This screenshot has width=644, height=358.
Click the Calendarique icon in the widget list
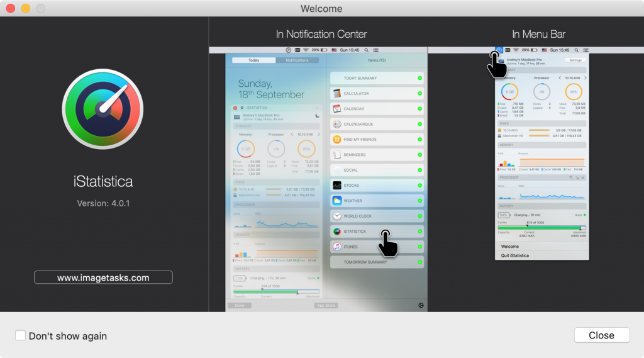click(337, 124)
